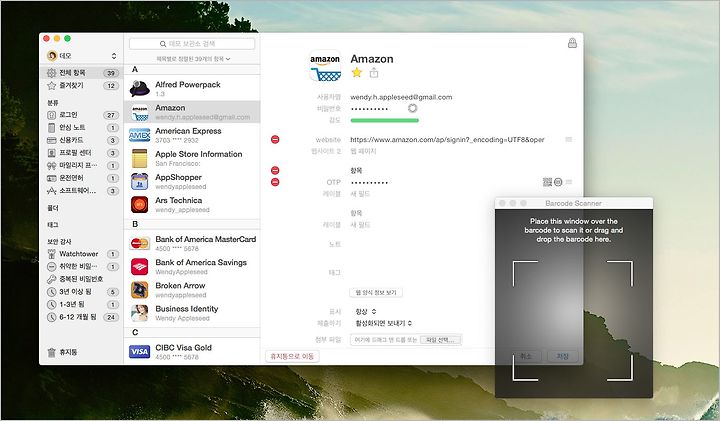
Task: Click the 휴지통으로 이동 button
Action: (x=292, y=356)
